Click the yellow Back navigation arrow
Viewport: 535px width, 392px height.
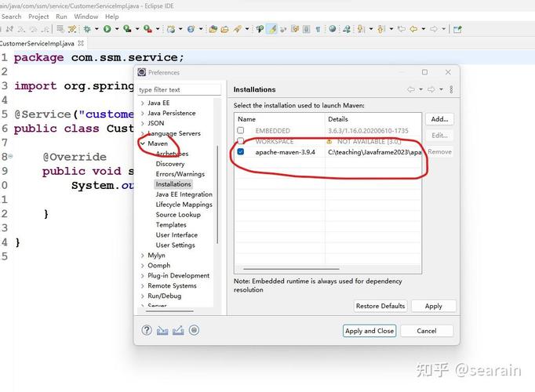pos(414,29)
